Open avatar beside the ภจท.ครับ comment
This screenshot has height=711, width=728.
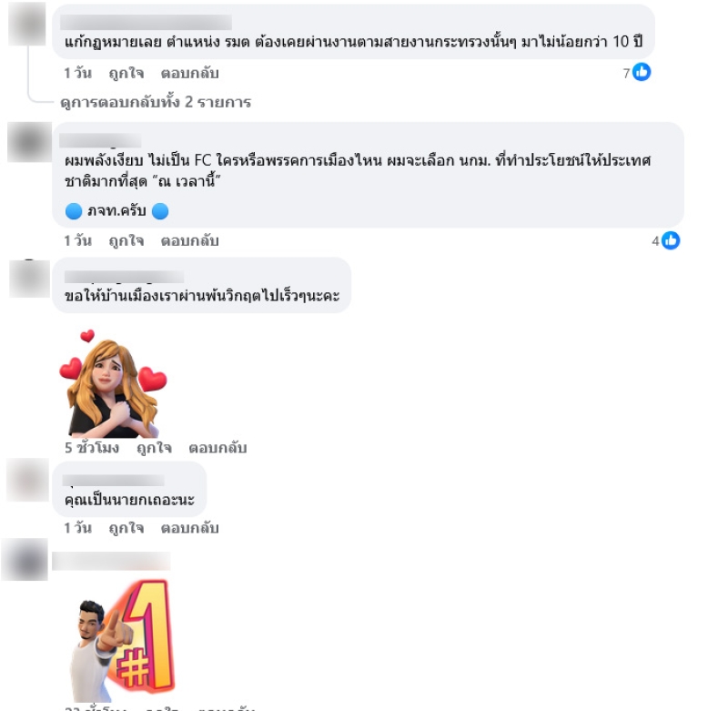(x=29, y=142)
